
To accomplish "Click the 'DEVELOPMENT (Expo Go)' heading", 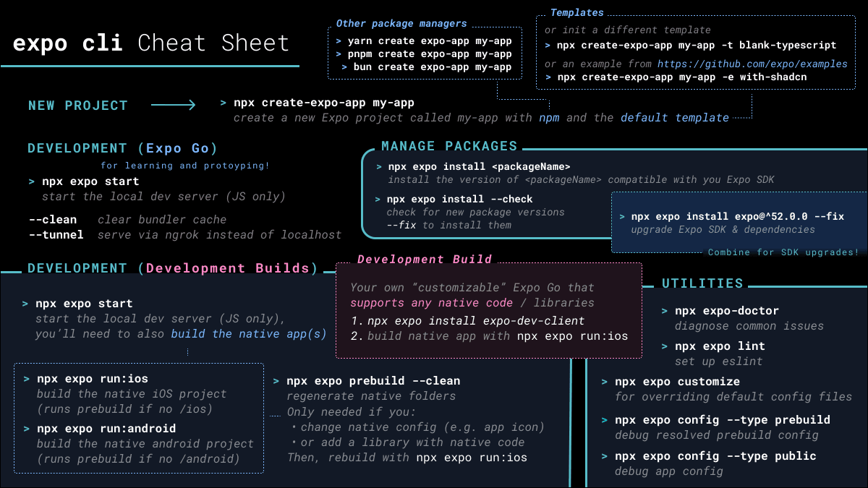I will [x=122, y=148].
